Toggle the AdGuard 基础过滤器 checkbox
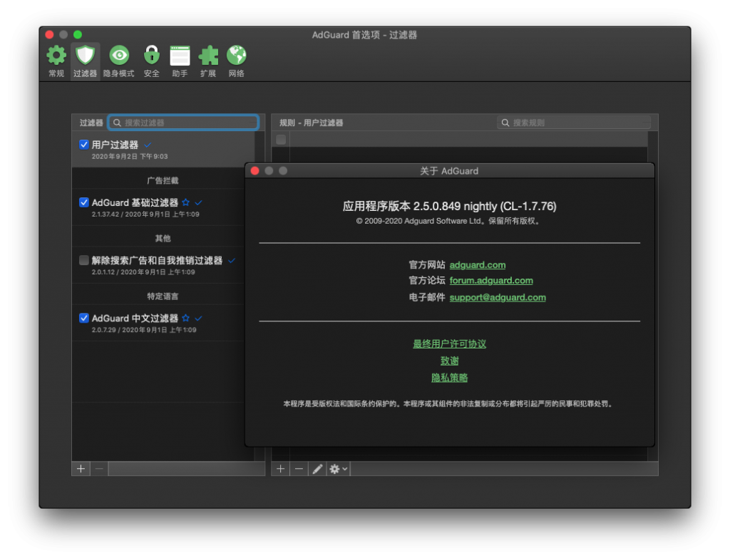The height and width of the screenshot is (560, 730). click(x=84, y=202)
